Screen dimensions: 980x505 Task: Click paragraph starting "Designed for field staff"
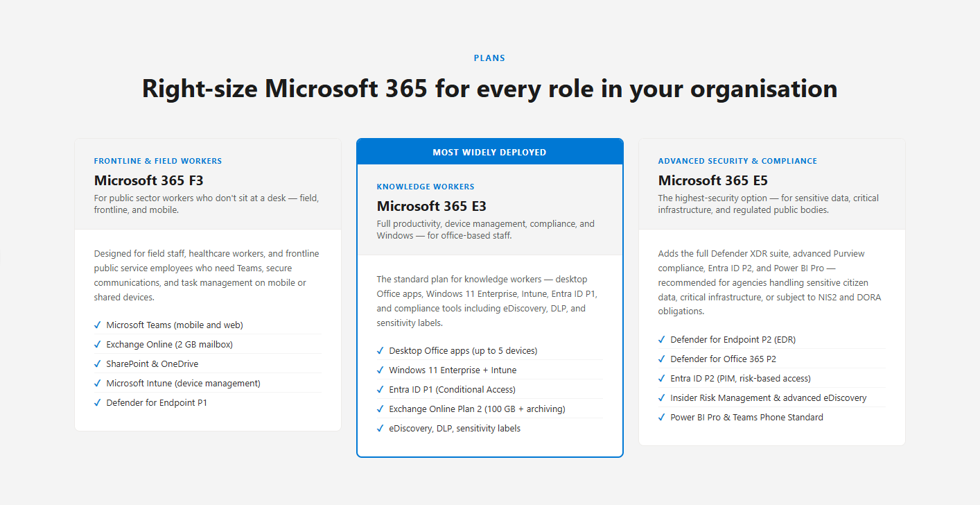[207, 275]
